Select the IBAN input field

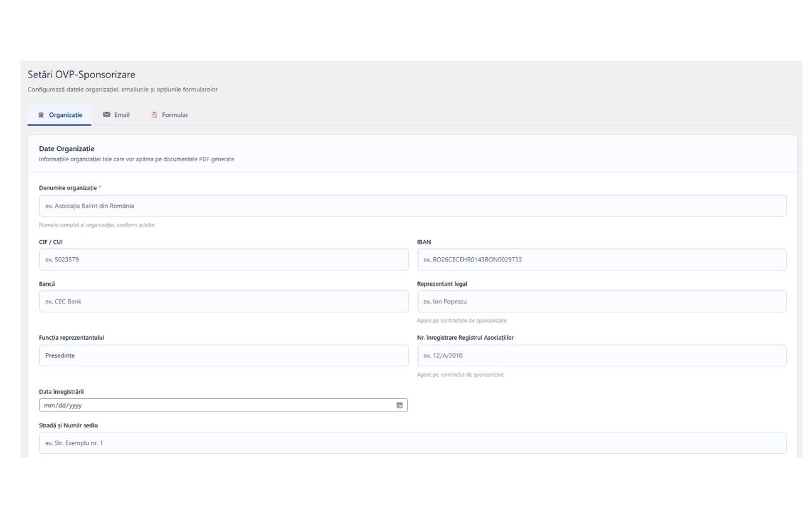coord(602,259)
